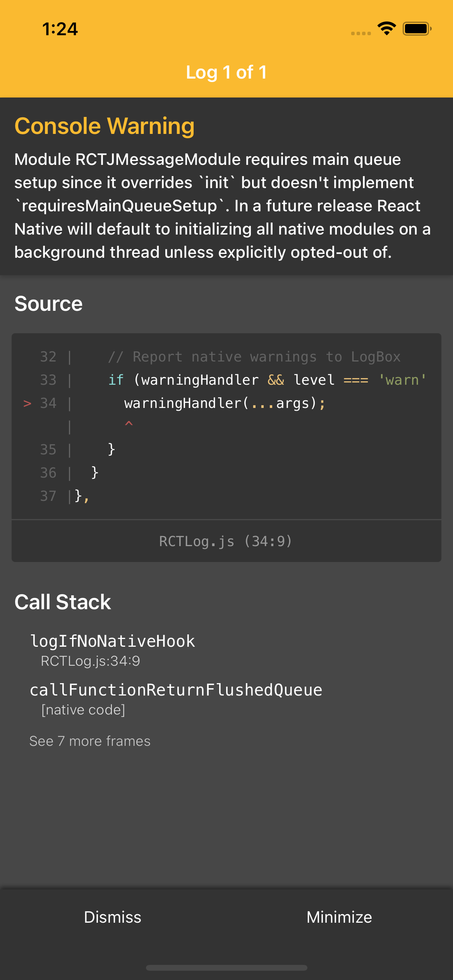Select the Console Warning title

(x=105, y=126)
